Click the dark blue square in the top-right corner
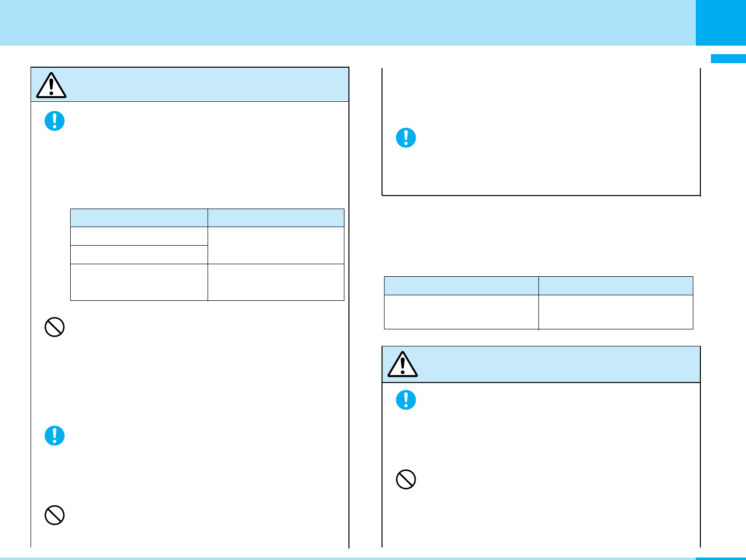The height and width of the screenshot is (560, 746). 720,23
